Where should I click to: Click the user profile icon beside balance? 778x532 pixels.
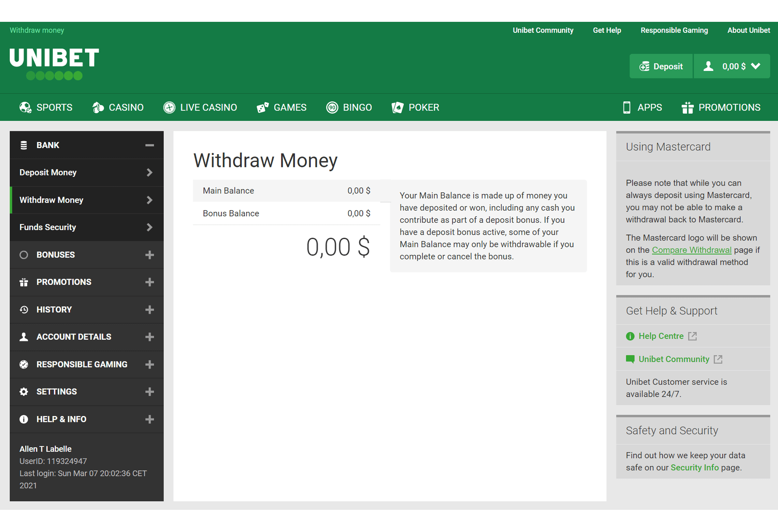[708, 66]
